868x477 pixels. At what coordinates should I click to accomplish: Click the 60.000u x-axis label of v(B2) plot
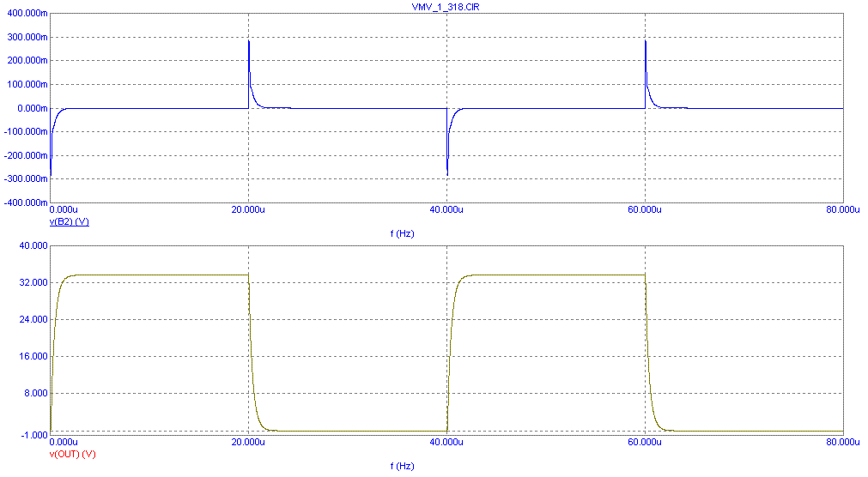pos(645,209)
